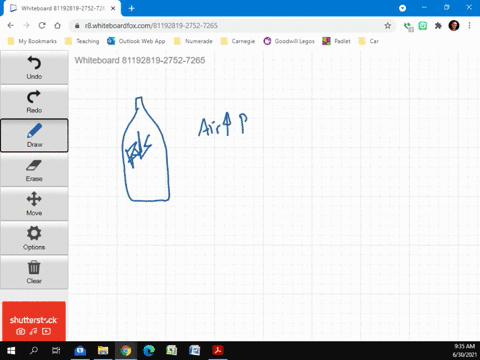Select the Whiteboard browser tab
This screenshot has height=360, width=480.
(x=63, y=8)
